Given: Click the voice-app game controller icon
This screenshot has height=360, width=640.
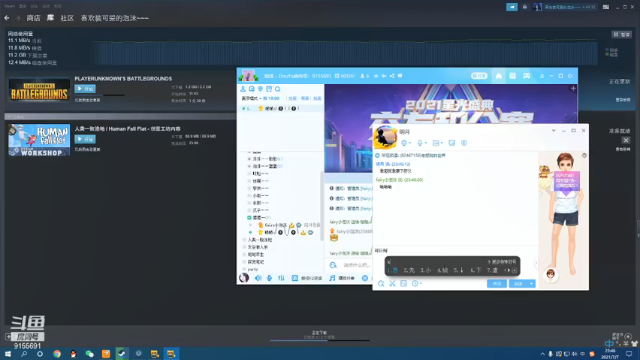Looking at the screenshot, I should 527,76.
